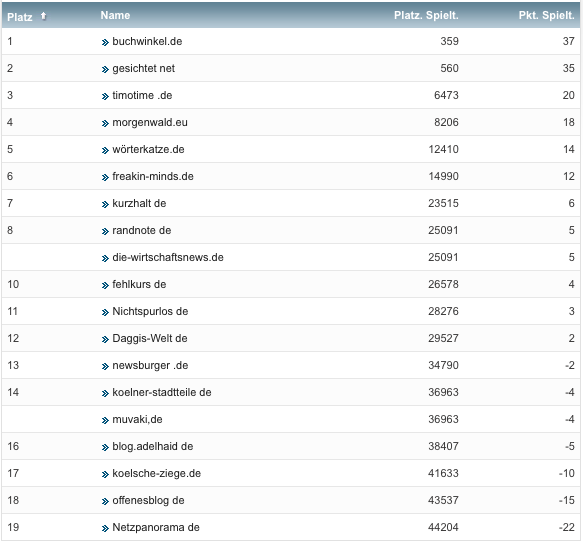Screen dimensions: 583x544
Task: Click the arrow icon before koelsche-ziege.de
Action: (105, 474)
